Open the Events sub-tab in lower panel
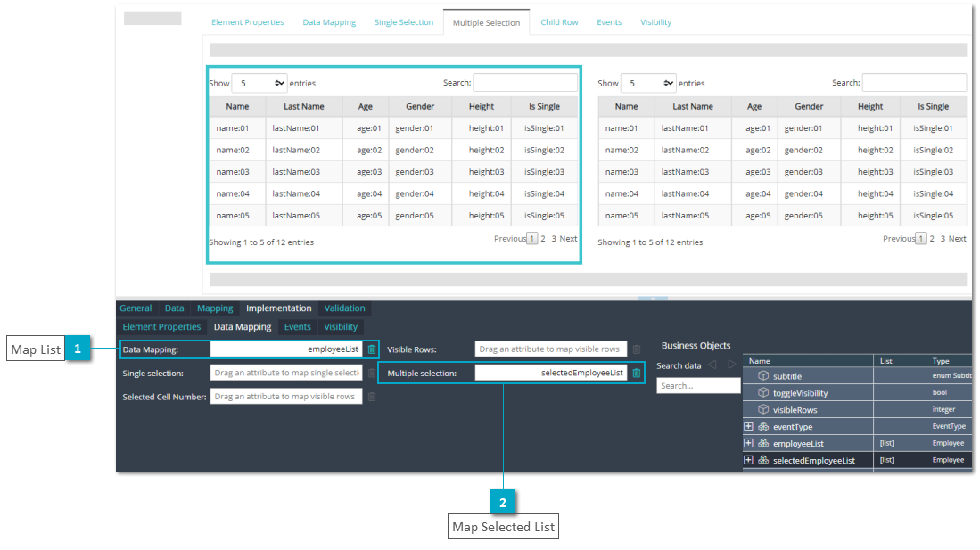980x550 pixels. 298,327
